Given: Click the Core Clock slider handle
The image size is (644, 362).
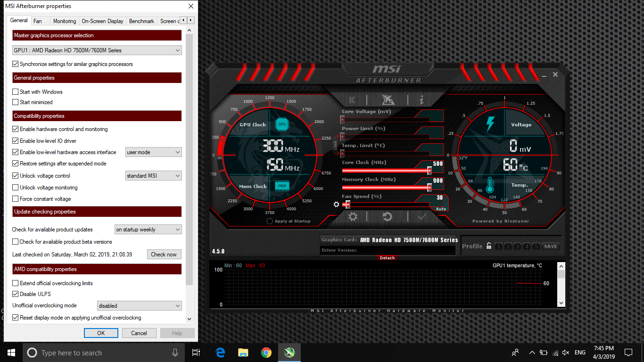Looking at the screenshot, I should pyautogui.click(x=429, y=171).
